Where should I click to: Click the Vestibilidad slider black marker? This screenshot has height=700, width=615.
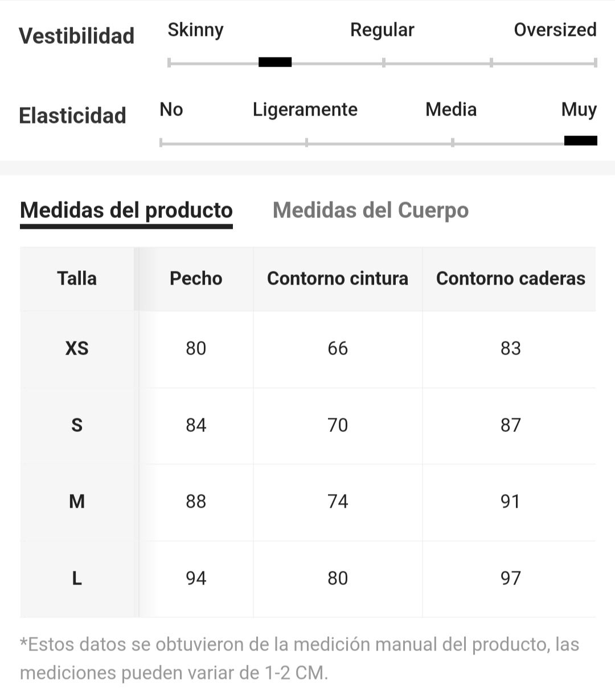tap(275, 62)
